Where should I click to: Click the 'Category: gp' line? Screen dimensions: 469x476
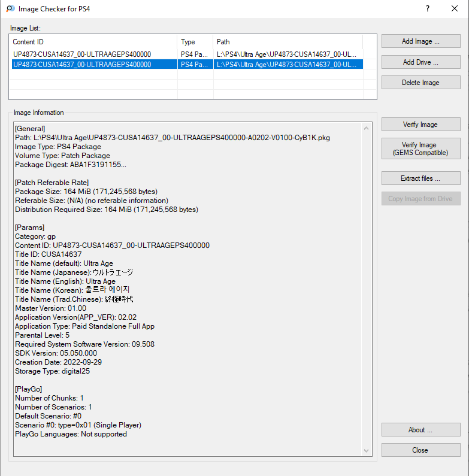pos(35,237)
